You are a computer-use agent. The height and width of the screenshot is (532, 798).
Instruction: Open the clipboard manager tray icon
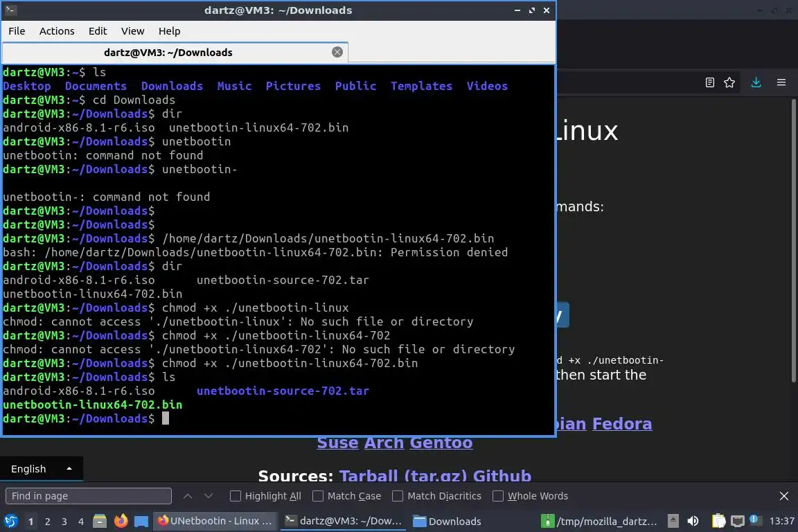click(718, 521)
